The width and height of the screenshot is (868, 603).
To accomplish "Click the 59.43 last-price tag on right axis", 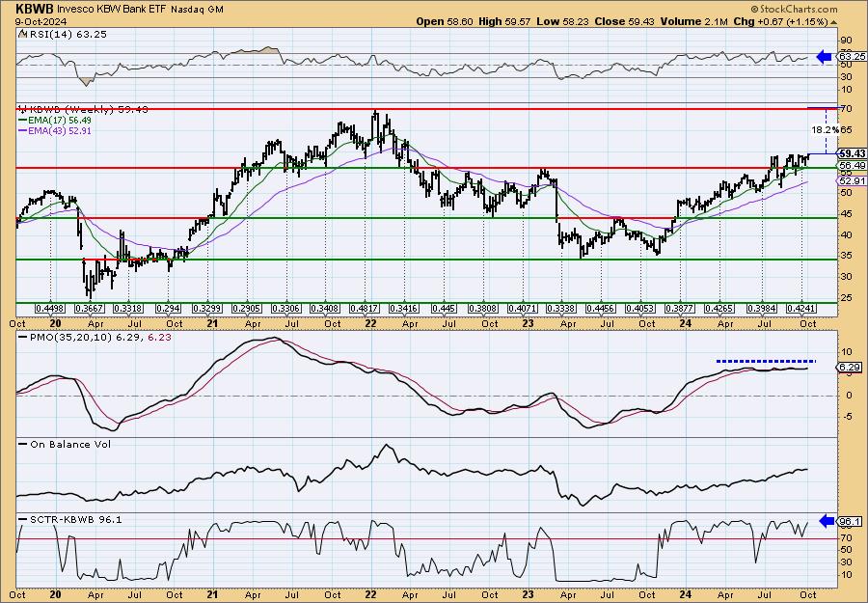I will click(x=852, y=153).
